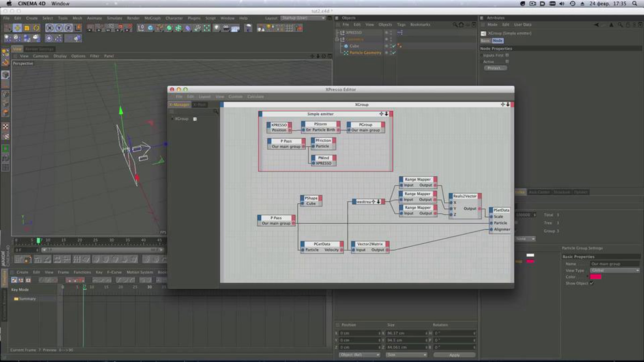Click the pink Color swatch in Basic Properties
The width and height of the screenshot is (644, 362).
click(x=595, y=277)
